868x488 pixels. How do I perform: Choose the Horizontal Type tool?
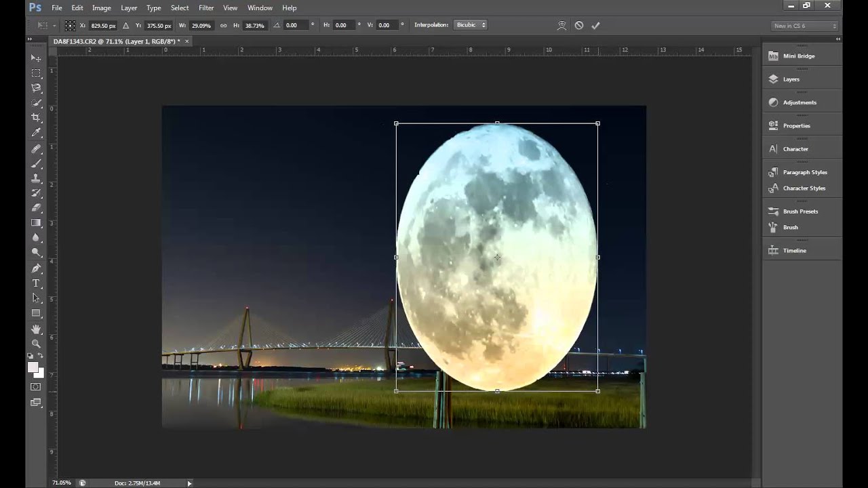pyautogui.click(x=36, y=283)
